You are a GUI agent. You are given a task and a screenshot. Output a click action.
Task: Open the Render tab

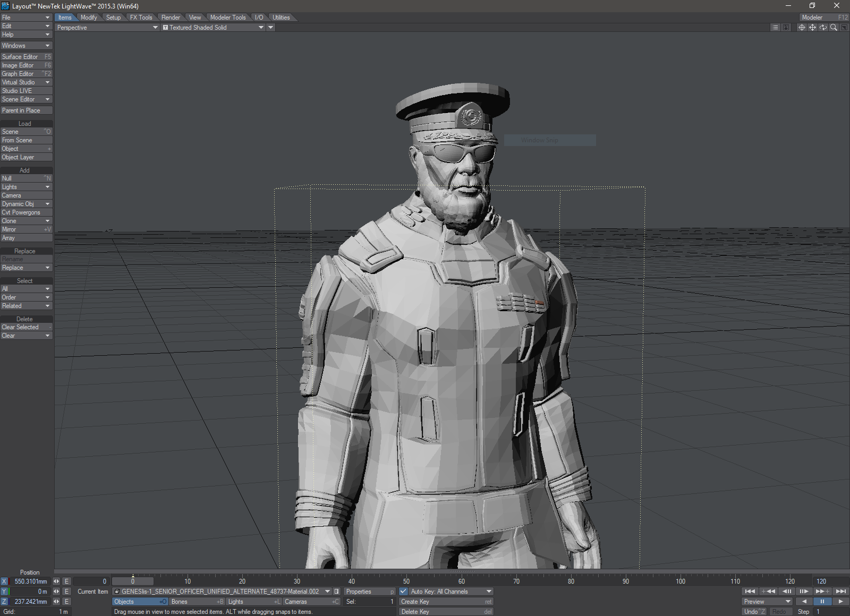[171, 18]
